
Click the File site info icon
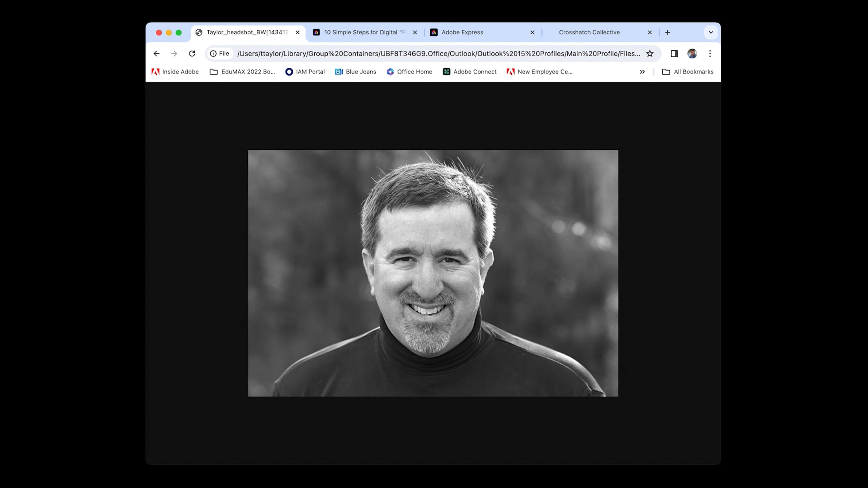tap(220, 53)
